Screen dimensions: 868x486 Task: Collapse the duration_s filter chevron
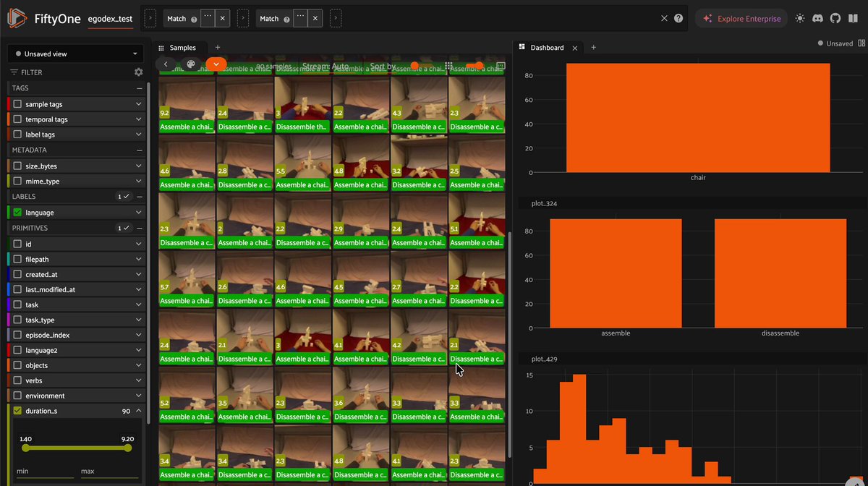(x=139, y=411)
